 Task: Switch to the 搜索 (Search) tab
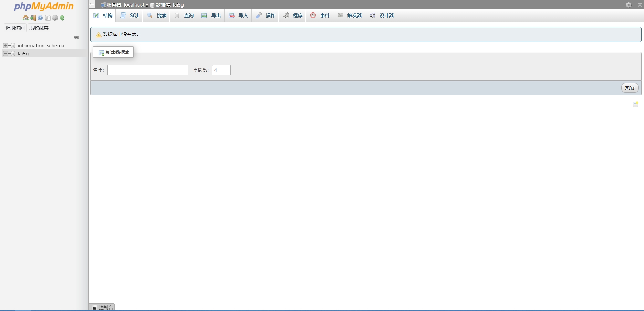click(157, 15)
